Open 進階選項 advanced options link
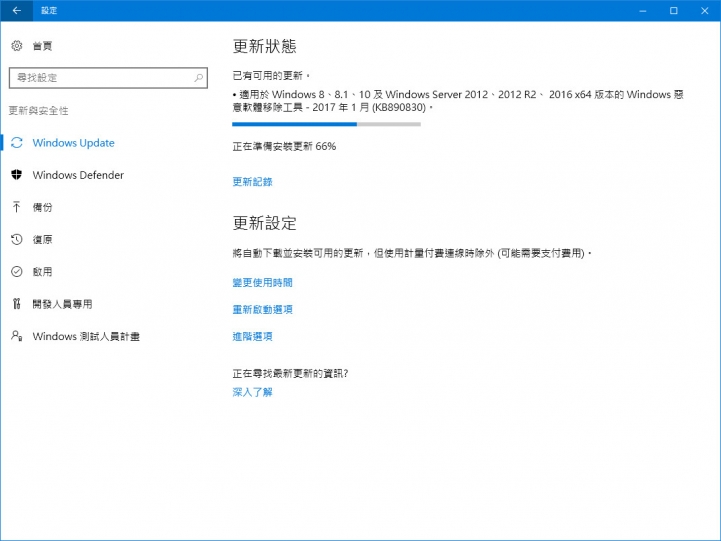 [252, 336]
